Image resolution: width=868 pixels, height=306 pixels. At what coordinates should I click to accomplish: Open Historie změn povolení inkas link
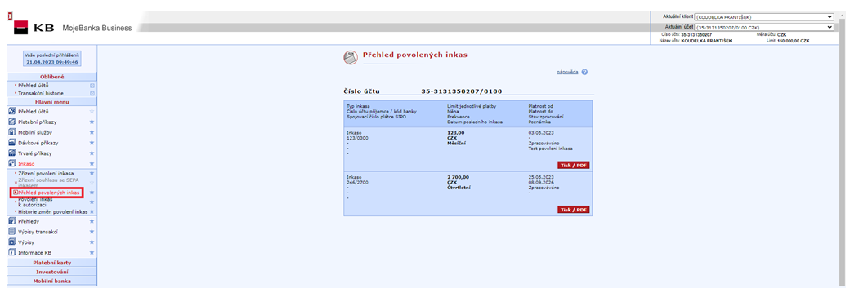(x=53, y=211)
